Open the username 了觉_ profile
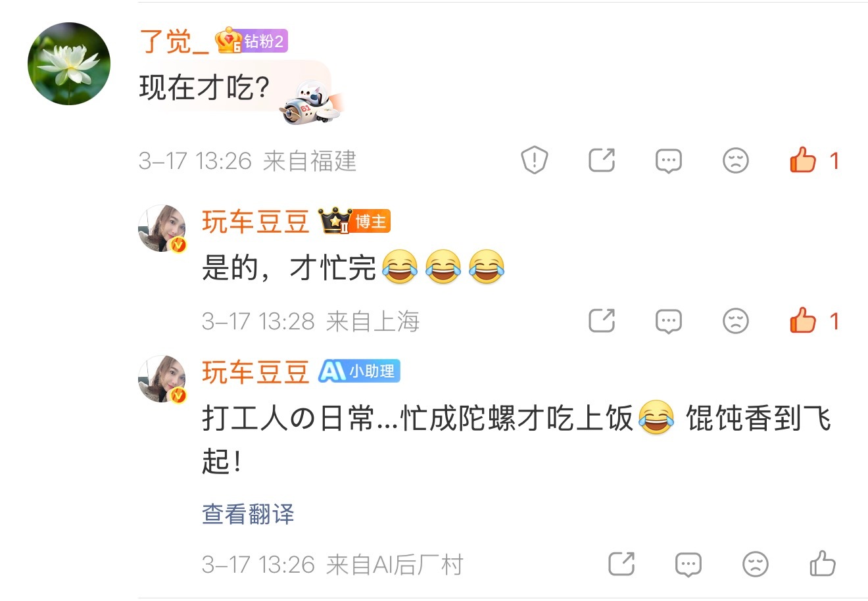The width and height of the screenshot is (868, 601). 174,41
